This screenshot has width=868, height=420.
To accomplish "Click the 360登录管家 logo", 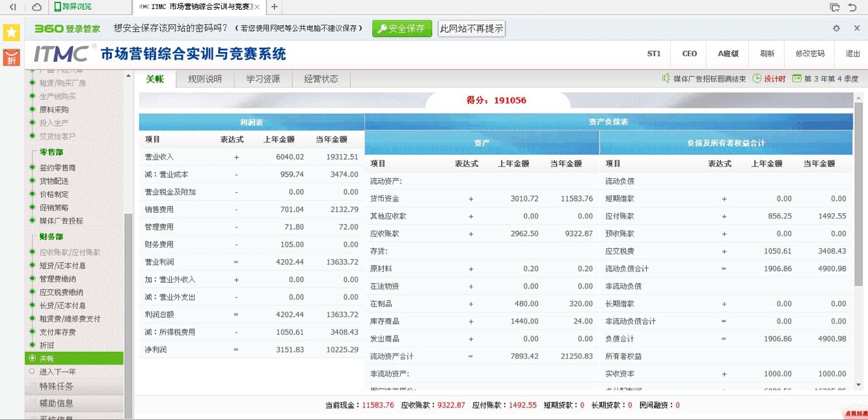I will coord(68,29).
